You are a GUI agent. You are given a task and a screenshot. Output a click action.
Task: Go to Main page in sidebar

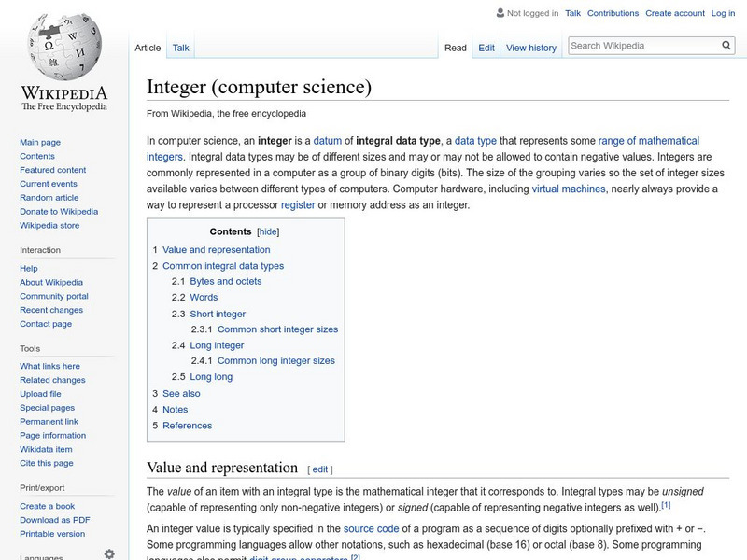pos(40,142)
